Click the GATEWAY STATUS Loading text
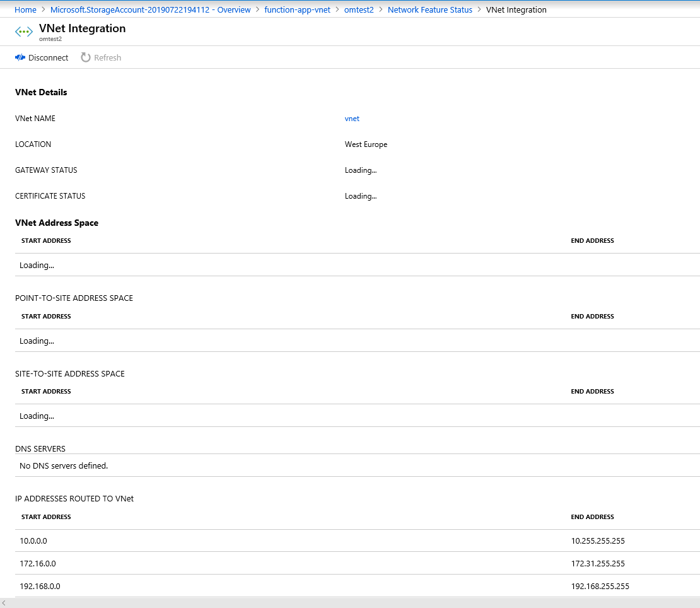The image size is (700, 608). pyautogui.click(x=360, y=170)
